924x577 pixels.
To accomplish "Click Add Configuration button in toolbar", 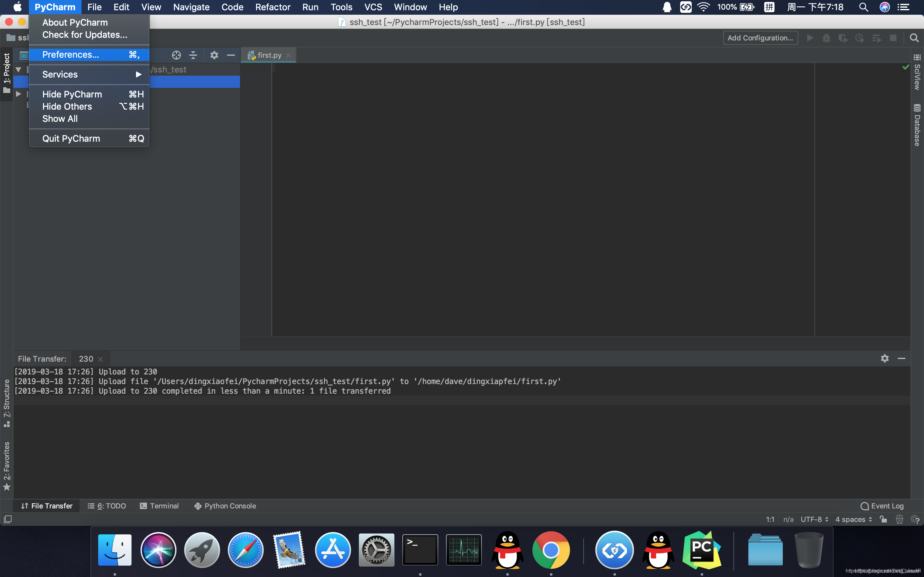I will pos(760,38).
